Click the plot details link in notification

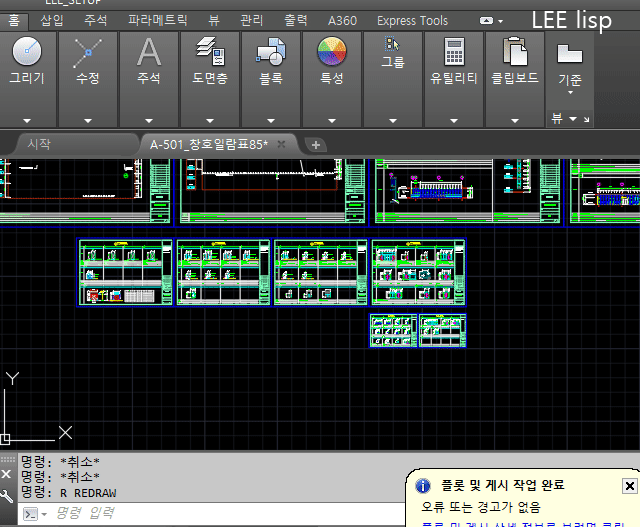click(x=523, y=524)
